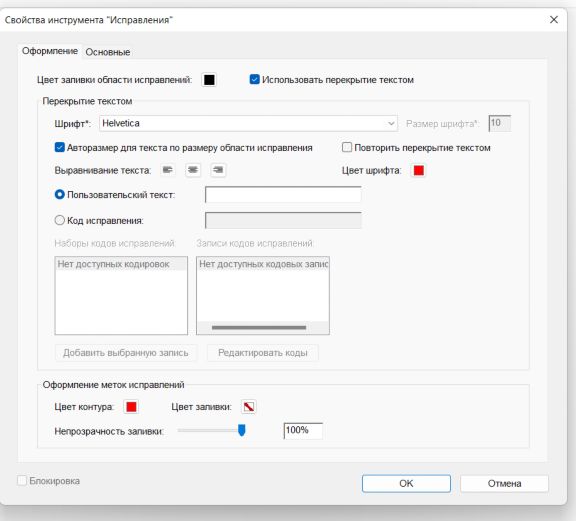Open the redaction area fill color picker

(x=209, y=80)
